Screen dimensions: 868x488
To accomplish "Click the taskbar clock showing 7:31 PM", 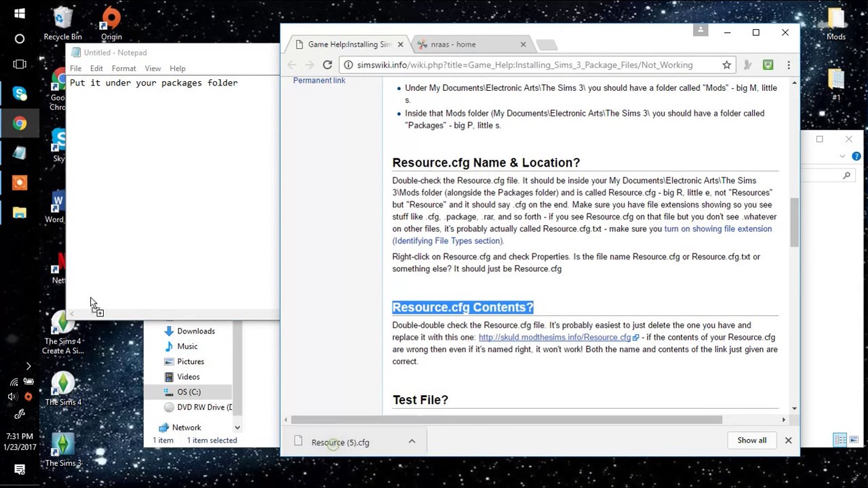I will tap(19, 441).
